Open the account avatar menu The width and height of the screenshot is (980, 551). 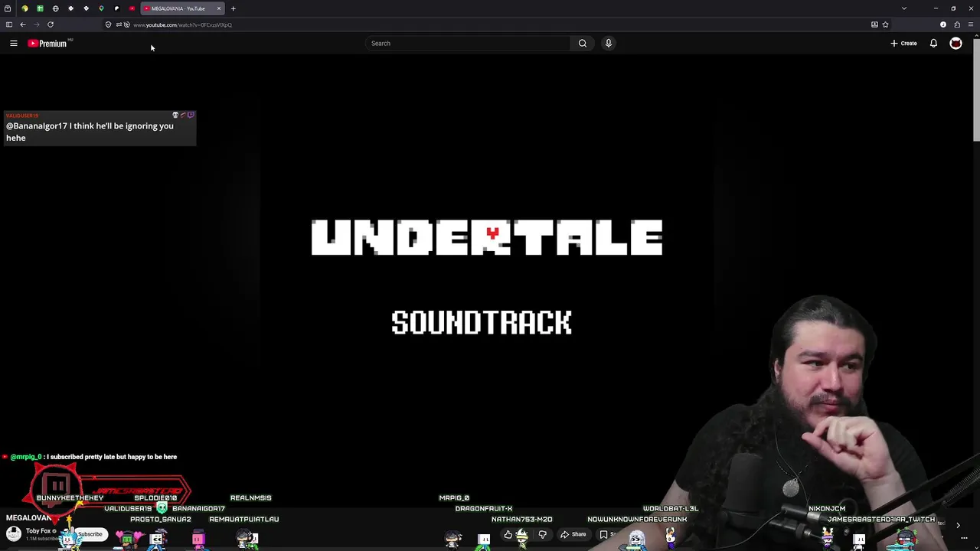tap(955, 44)
